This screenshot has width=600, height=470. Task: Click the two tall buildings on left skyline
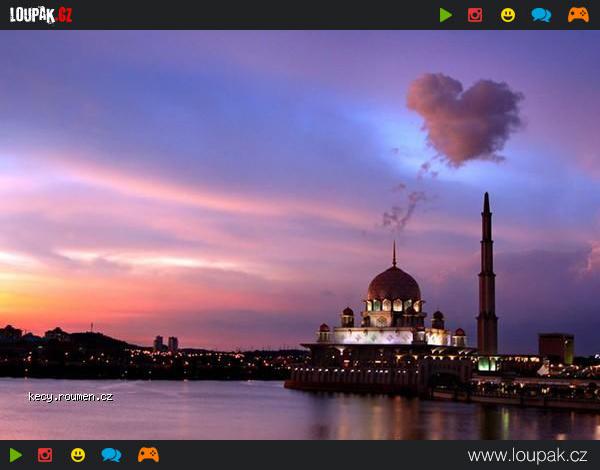166,343
